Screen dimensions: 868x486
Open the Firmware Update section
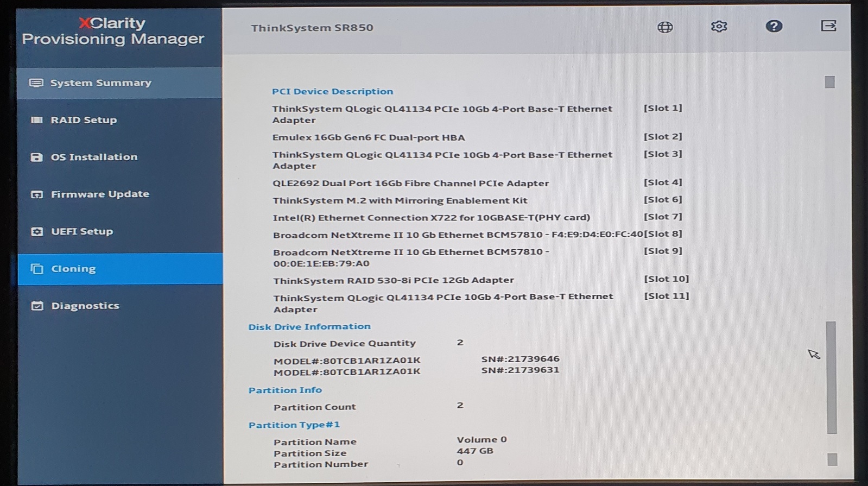[x=119, y=194]
